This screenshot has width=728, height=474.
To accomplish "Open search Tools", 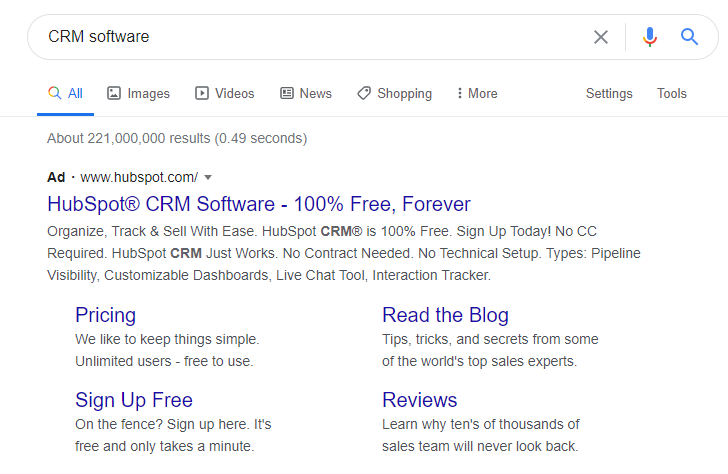I will click(671, 93).
